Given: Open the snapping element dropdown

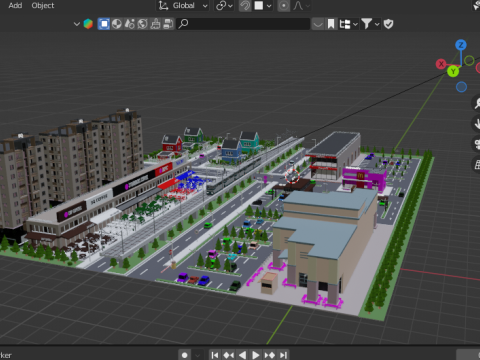Looking at the screenshot, I should coord(263,5).
